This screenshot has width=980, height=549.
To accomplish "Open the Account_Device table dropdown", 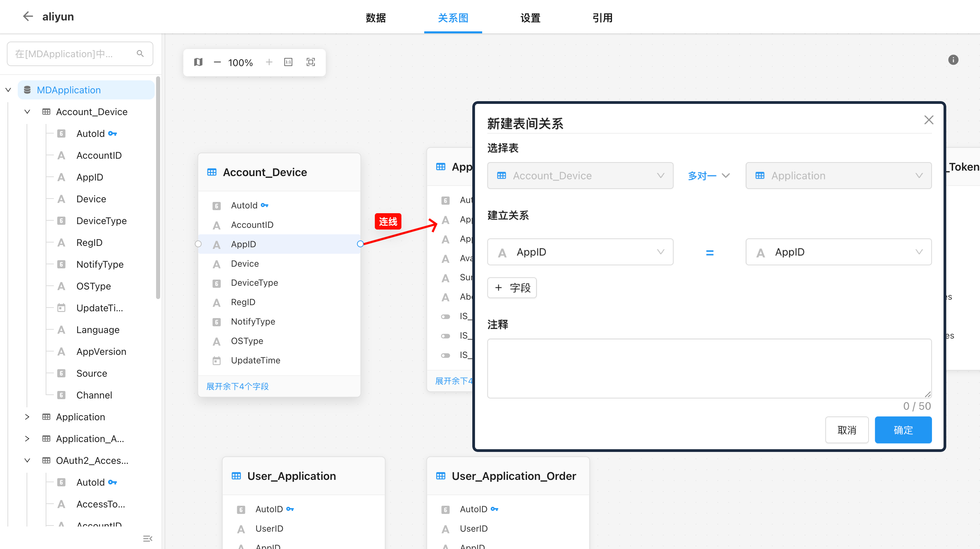I will coord(580,175).
